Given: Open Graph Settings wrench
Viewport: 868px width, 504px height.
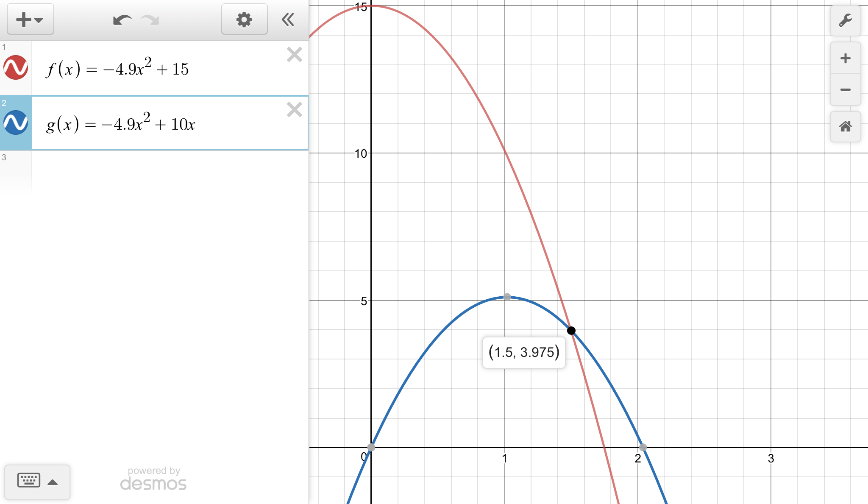Looking at the screenshot, I should [x=845, y=20].
